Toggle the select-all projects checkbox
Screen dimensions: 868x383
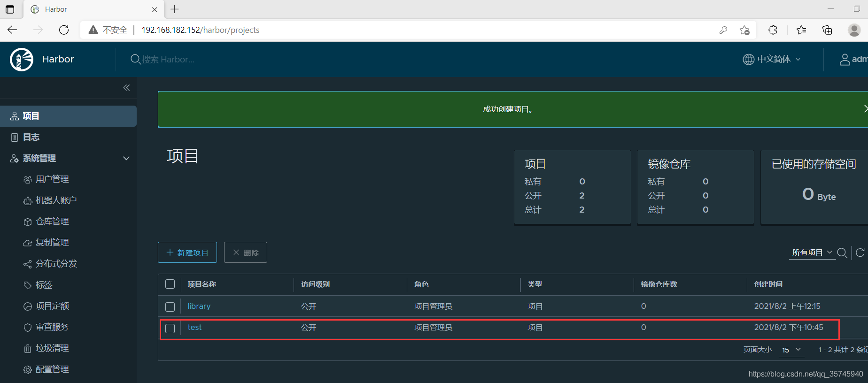(x=170, y=284)
